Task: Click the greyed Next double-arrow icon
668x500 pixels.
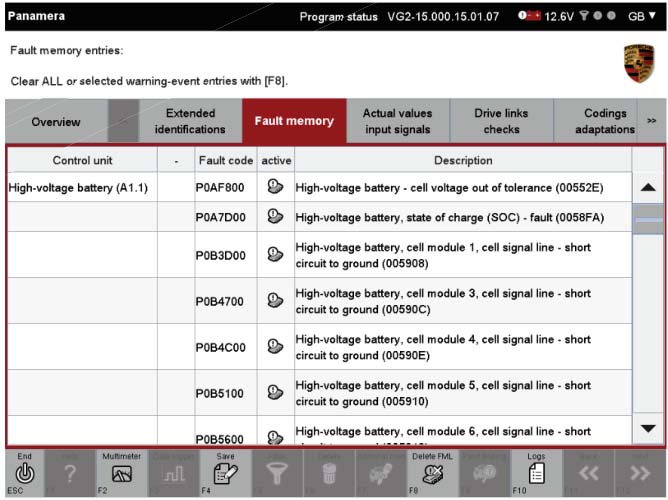Action: pos(640,473)
